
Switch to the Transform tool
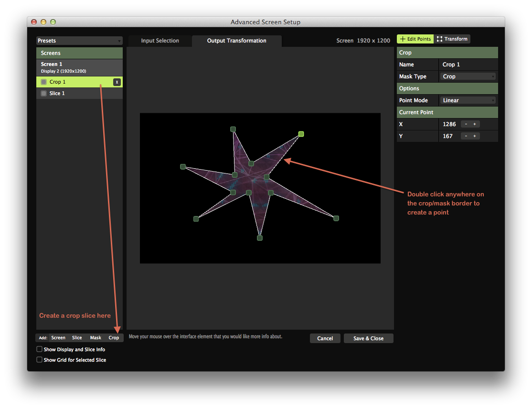(452, 39)
